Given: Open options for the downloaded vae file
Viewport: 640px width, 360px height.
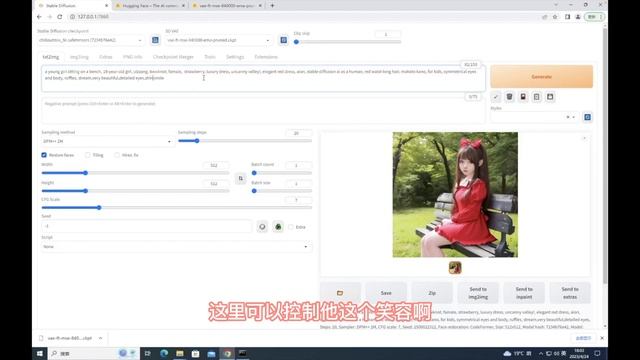Looking at the screenshot, I should pyautogui.click(x=100, y=338).
